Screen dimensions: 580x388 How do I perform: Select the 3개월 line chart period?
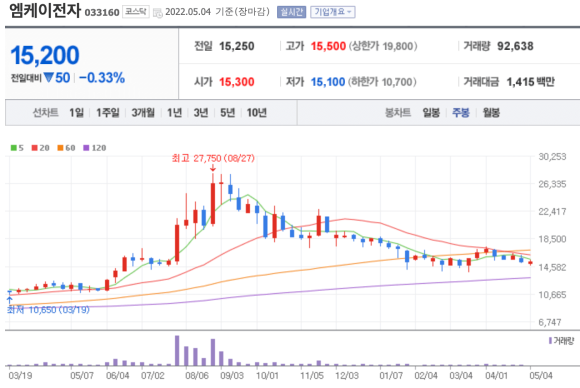point(143,112)
